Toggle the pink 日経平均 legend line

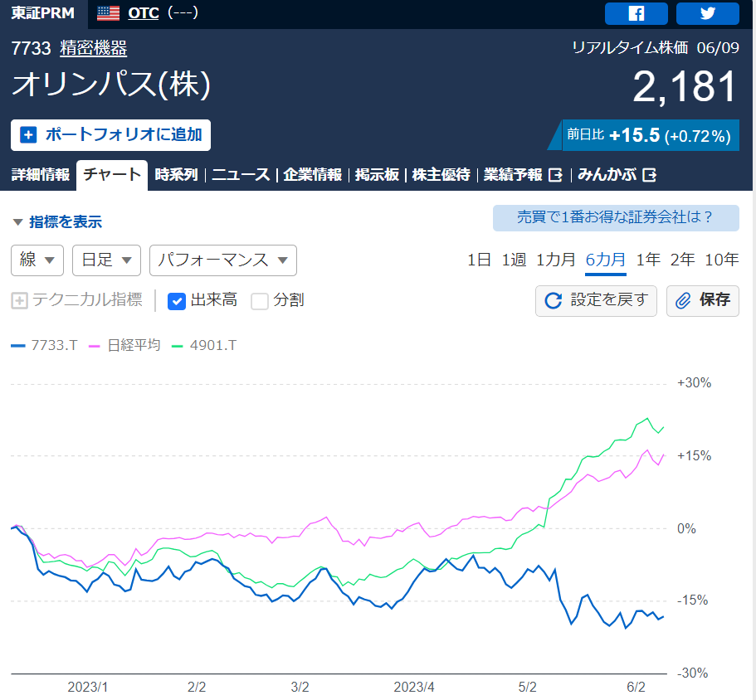(x=130, y=345)
